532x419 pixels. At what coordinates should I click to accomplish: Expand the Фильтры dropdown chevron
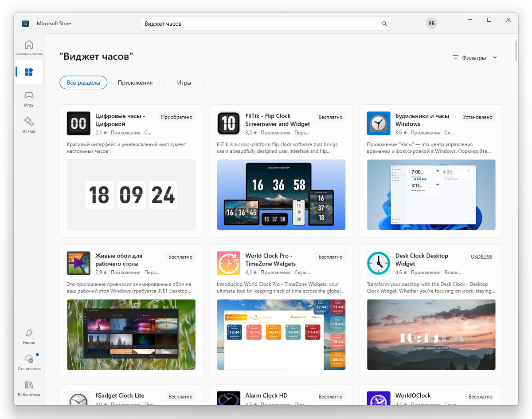pyautogui.click(x=495, y=58)
